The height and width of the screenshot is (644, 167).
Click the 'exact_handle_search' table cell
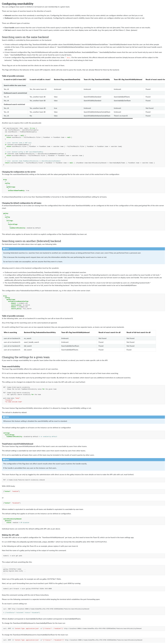click(x=41, y=342)
